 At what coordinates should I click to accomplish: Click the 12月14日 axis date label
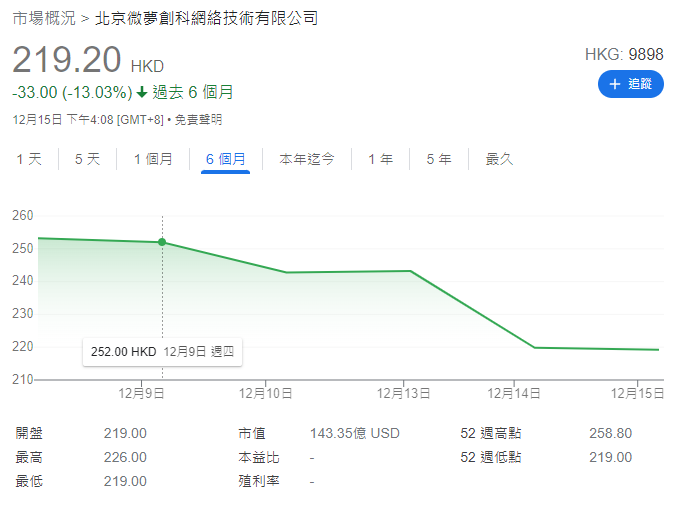514,394
